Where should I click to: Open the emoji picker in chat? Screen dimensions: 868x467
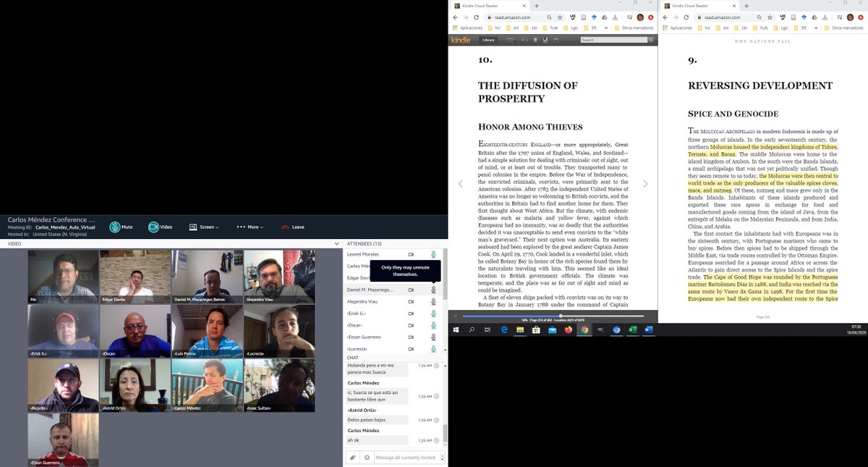pyautogui.click(x=367, y=458)
